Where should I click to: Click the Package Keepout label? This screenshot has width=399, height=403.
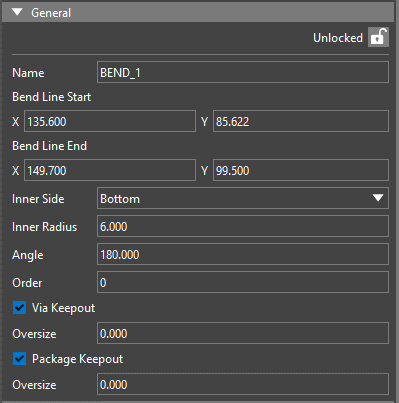77,359
